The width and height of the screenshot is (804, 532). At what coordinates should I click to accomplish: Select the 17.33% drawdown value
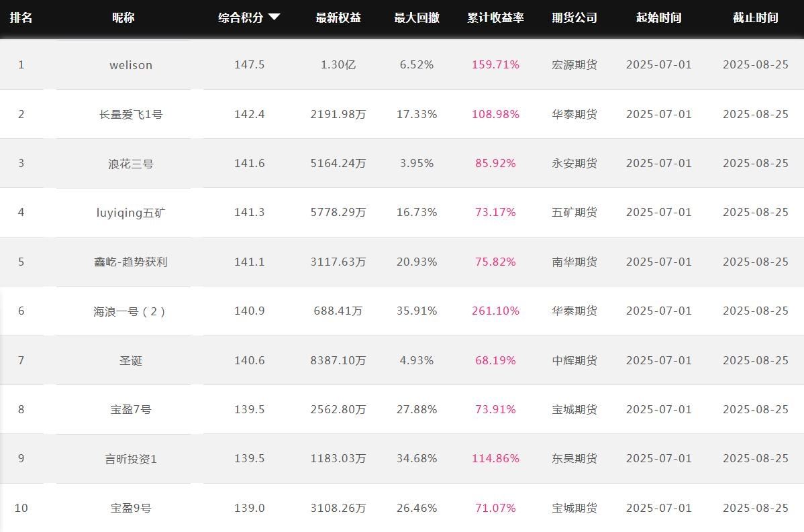(x=416, y=114)
